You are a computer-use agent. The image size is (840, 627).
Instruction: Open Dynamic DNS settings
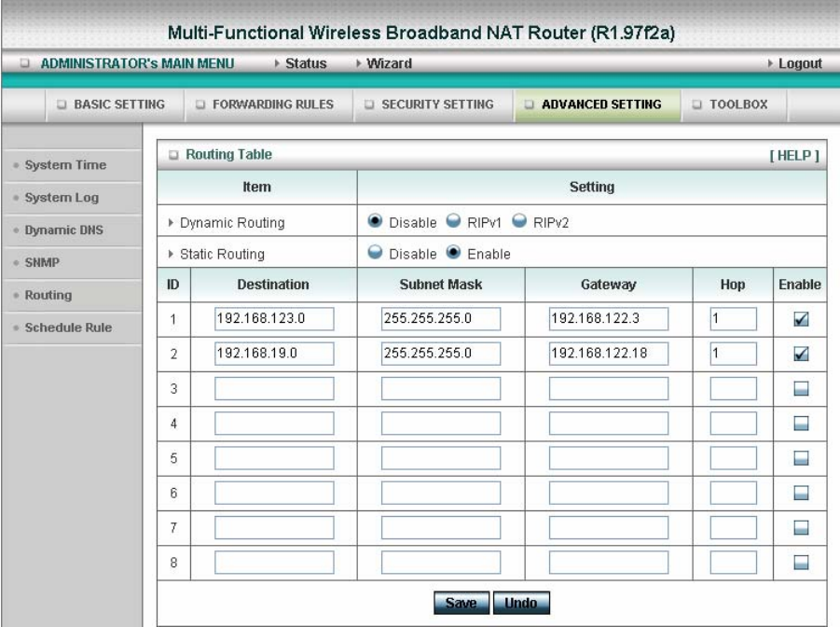pos(63,230)
